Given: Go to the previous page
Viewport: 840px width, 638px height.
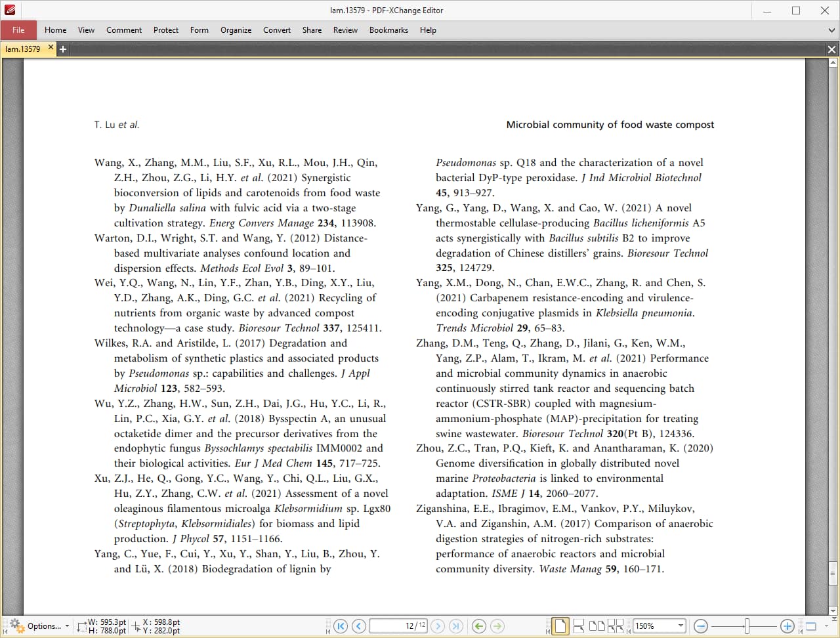Looking at the screenshot, I should (x=358, y=626).
